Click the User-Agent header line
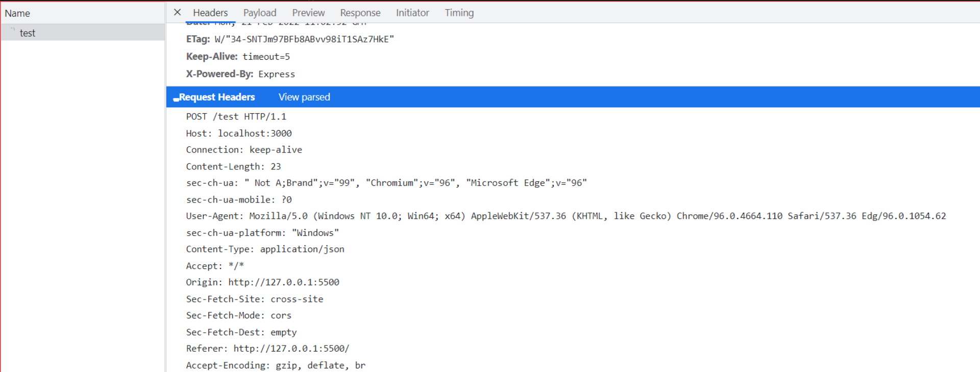The width and height of the screenshot is (980, 372). (566, 216)
